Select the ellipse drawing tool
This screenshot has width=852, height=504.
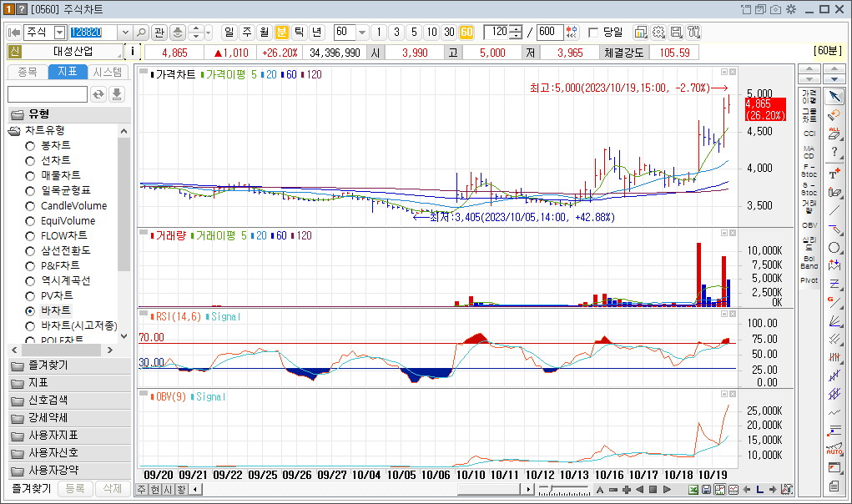[834, 248]
